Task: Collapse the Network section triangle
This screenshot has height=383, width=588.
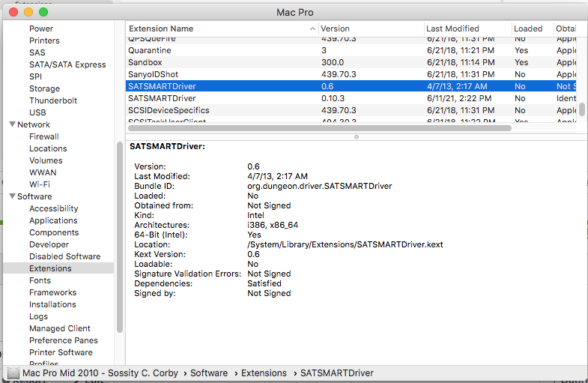Action: (x=13, y=124)
